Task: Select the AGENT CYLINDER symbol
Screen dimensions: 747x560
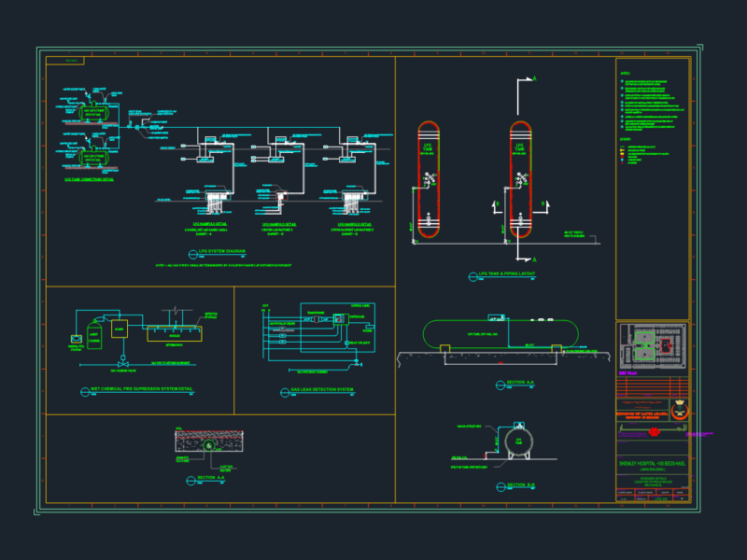Action: coord(94,335)
